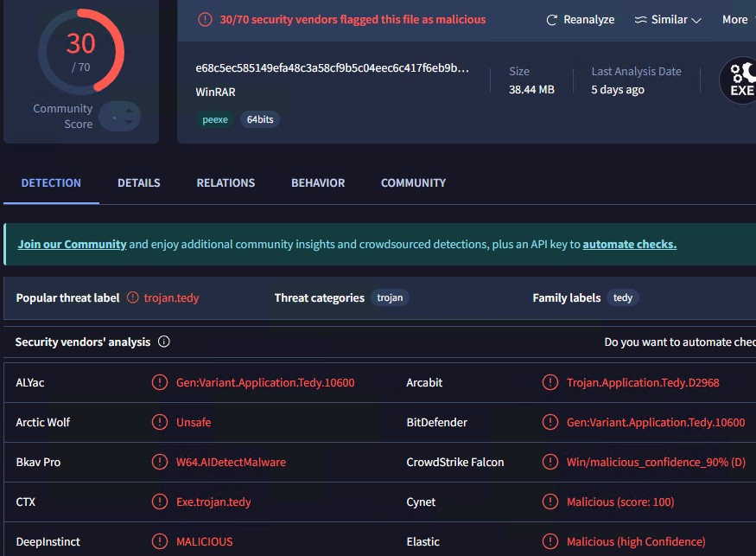
Task: Click the Reanalyze refresh icon
Action: click(x=551, y=20)
